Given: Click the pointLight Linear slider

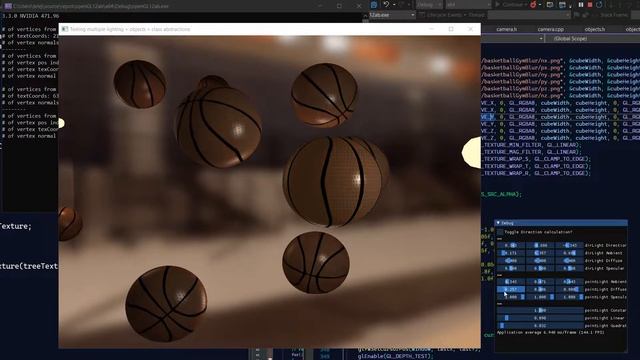Looking at the screenshot, I should pos(540,318).
